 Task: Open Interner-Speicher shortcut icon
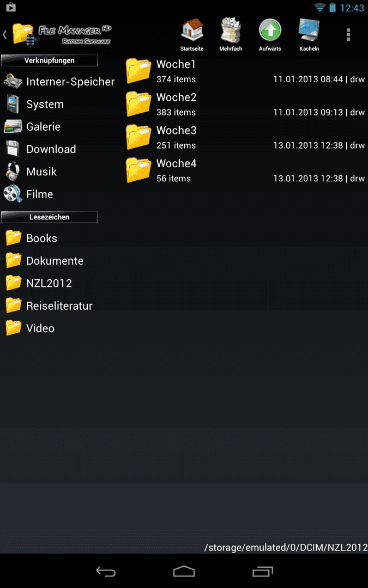coord(13,81)
